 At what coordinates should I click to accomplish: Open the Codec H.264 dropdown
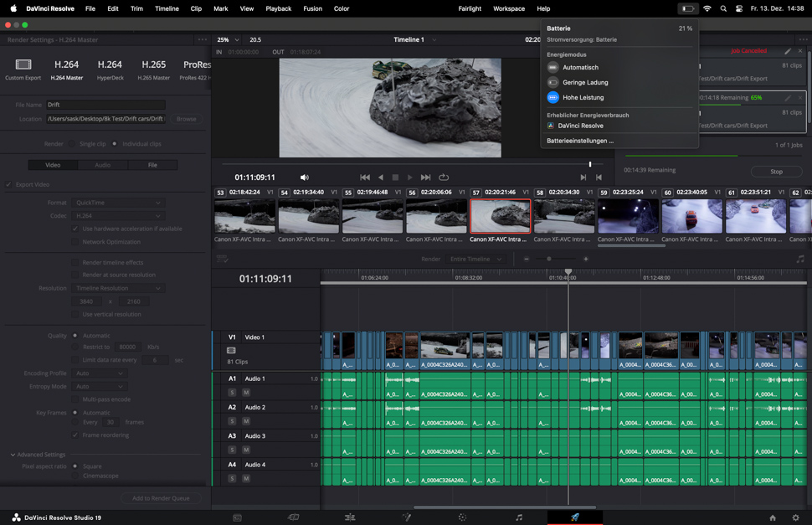pyautogui.click(x=118, y=216)
